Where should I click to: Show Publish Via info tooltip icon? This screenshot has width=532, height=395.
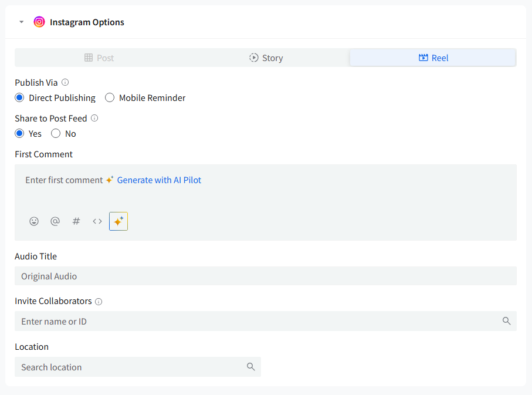(65, 82)
